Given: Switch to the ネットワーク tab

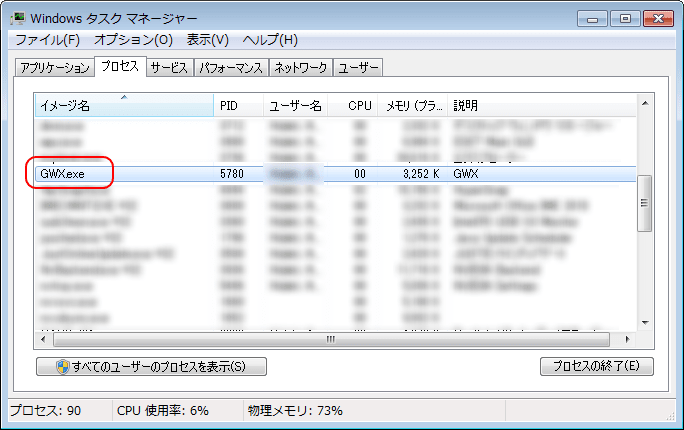Looking at the screenshot, I should click(x=301, y=68).
